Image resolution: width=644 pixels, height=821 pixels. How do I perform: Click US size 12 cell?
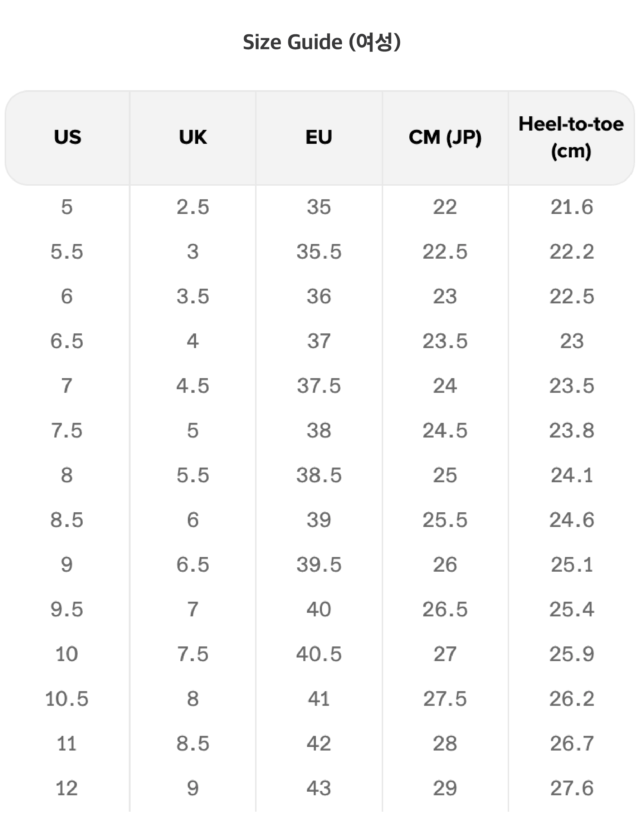point(67,788)
